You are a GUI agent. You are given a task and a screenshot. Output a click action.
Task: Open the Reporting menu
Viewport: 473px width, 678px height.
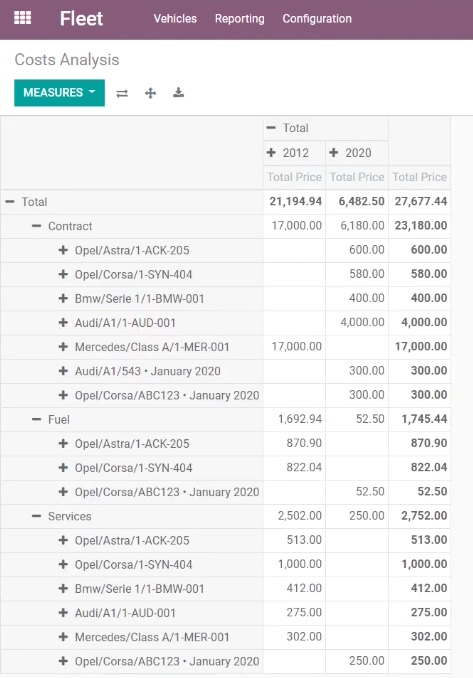click(x=240, y=19)
